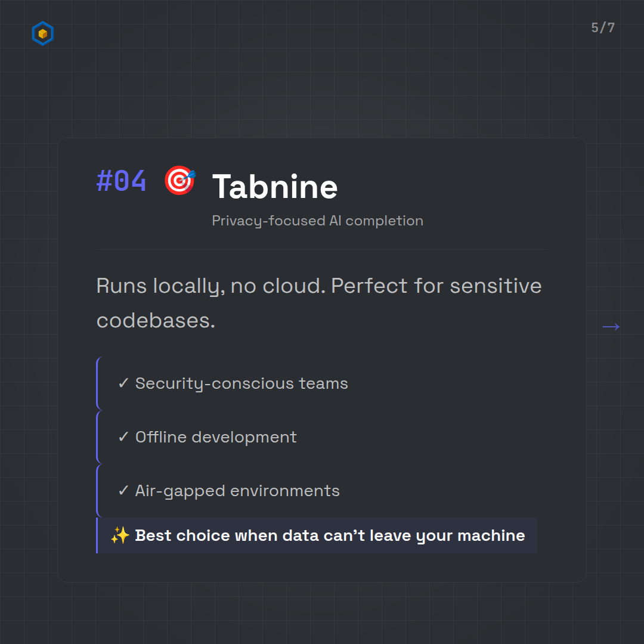The width and height of the screenshot is (644, 644).
Task: Click the checkmark beside Air-gapped environments
Action: [123, 491]
